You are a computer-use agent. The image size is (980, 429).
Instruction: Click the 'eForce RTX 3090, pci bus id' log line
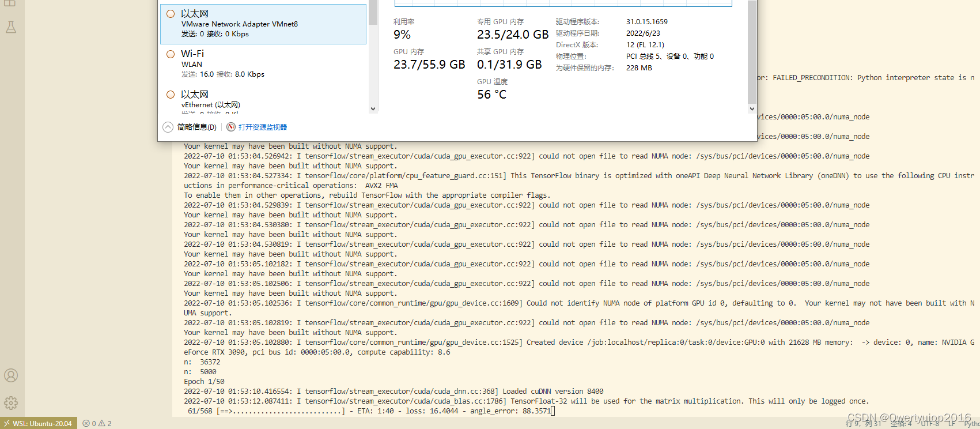click(x=317, y=352)
